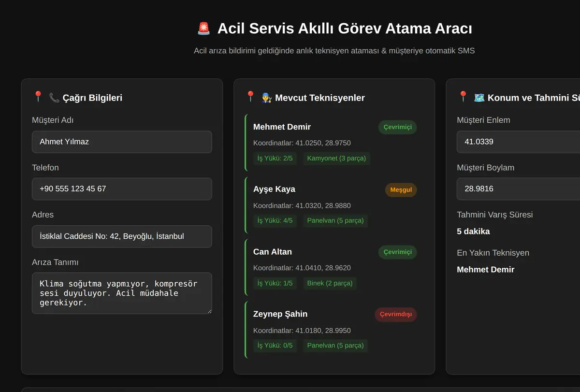Click the Tahmini Varış Süresi label
Viewport: 580px width, 392px height.
pos(494,215)
